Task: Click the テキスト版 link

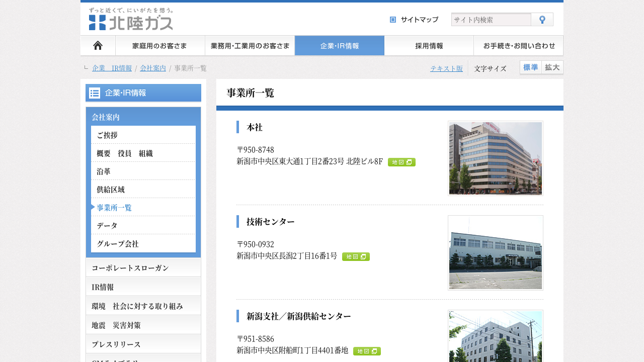Action: tap(446, 68)
